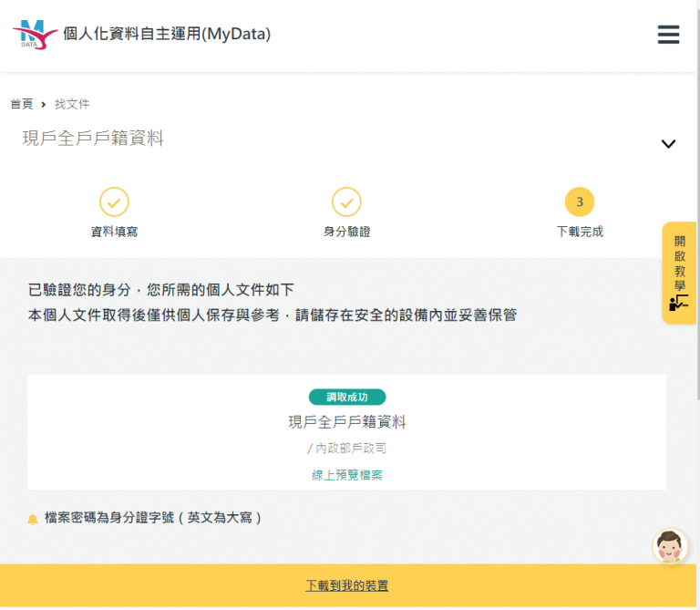Select the 下載完成 step label
Viewport: 700px width, 610px height.
579,232
